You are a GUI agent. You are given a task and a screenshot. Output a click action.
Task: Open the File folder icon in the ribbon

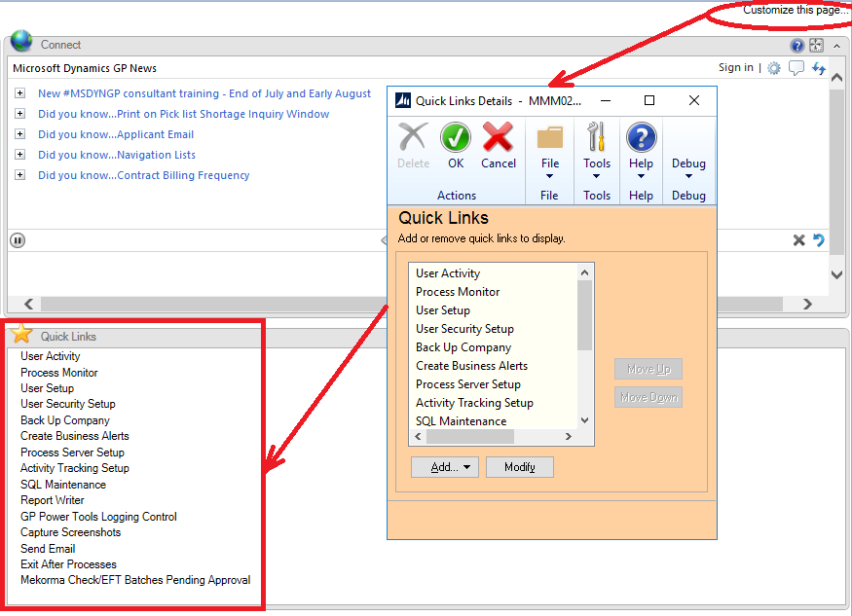550,137
